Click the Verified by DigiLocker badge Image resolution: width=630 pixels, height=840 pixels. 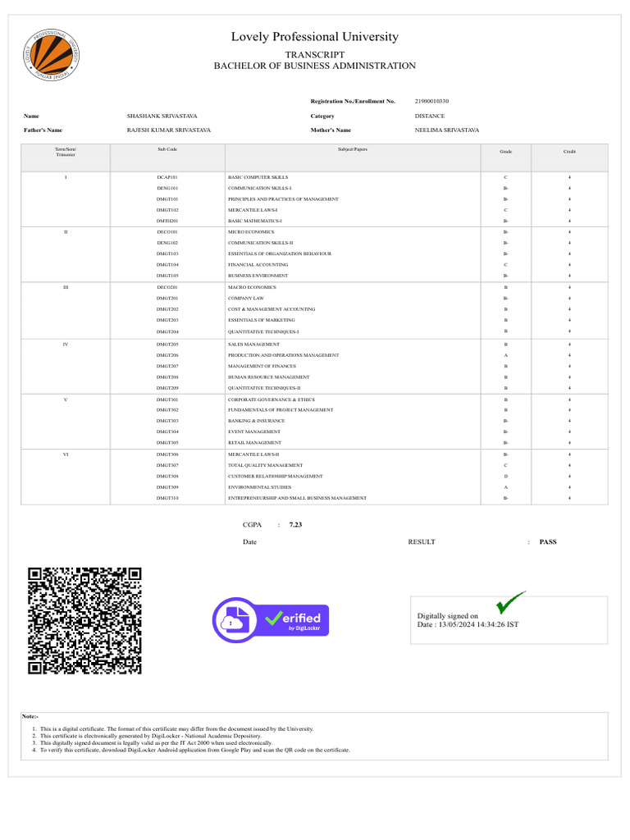point(271,620)
